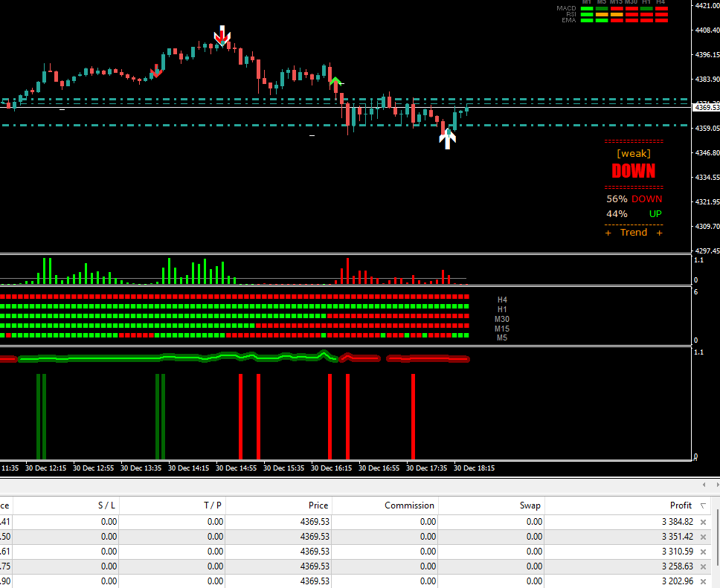The width and height of the screenshot is (720, 588).
Task: Click the S / L column header
Action: click(x=106, y=505)
